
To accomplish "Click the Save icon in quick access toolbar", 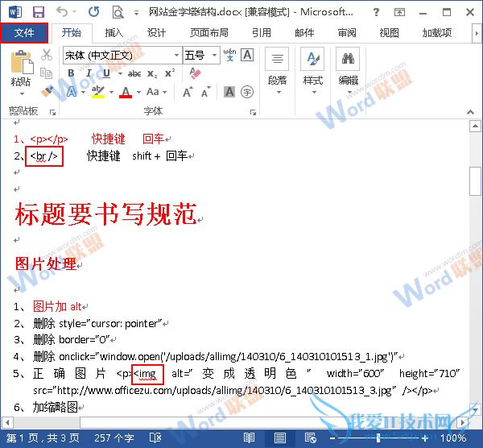I will 38,11.
